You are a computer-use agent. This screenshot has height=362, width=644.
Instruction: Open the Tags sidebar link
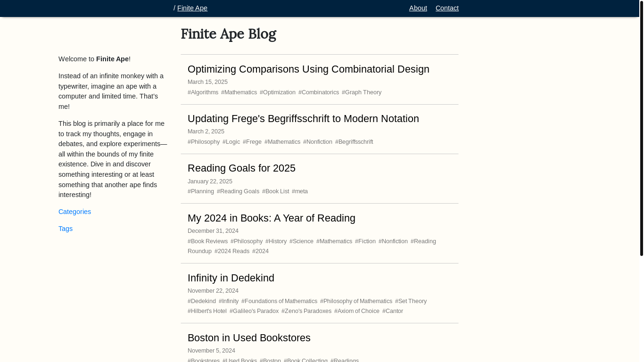click(x=66, y=229)
